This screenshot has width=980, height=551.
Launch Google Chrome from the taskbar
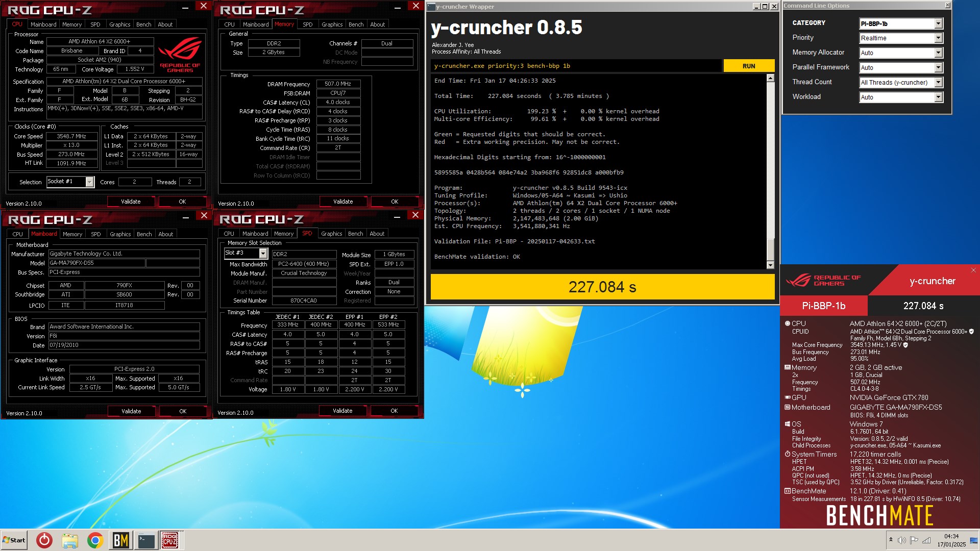(x=95, y=540)
